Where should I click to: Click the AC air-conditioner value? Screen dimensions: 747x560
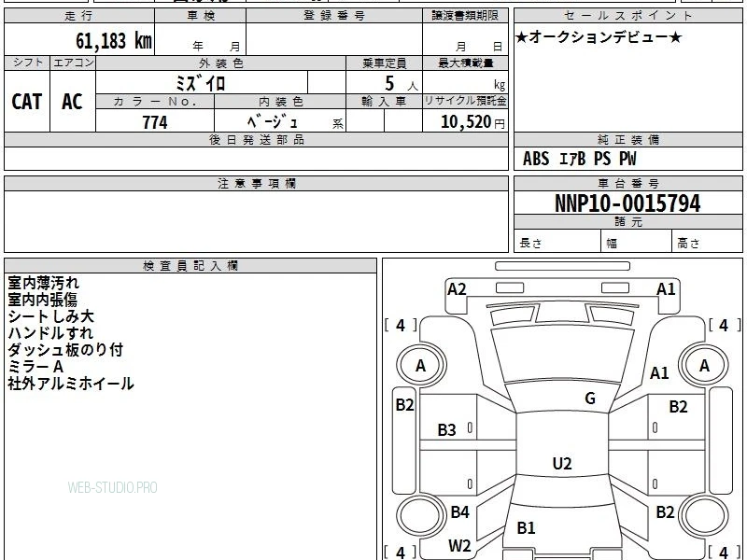click(72, 102)
